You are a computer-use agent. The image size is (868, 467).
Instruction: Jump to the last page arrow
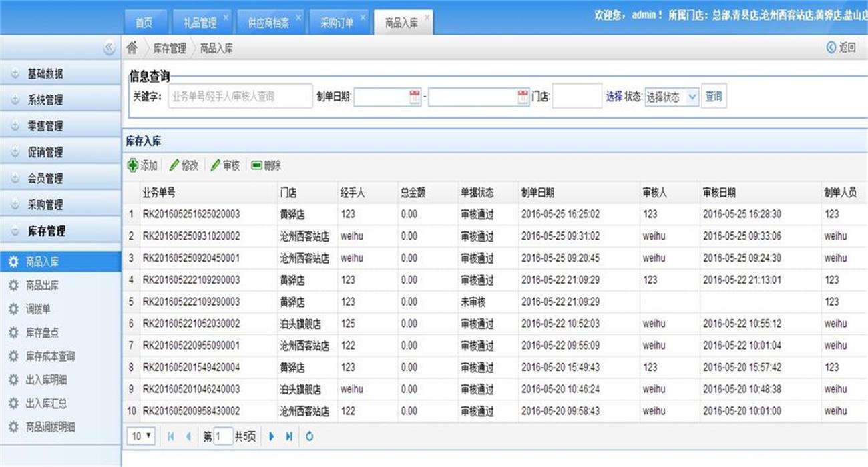click(x=289, y=436)
